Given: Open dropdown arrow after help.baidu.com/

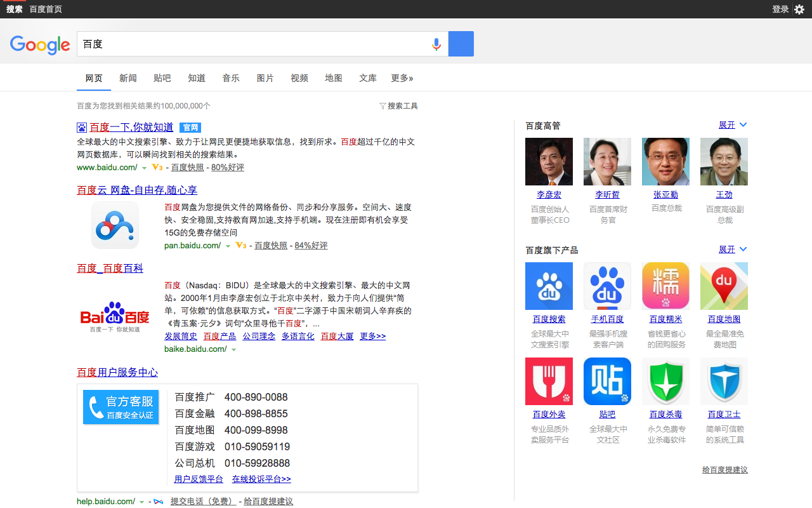Looking at the screenshot, I should [142, 502].
